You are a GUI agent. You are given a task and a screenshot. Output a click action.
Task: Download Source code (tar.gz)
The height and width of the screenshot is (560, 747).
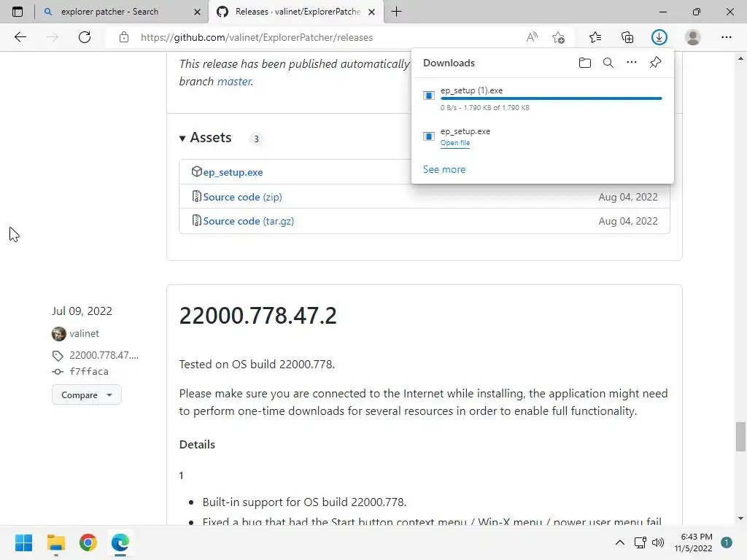click(x=248, y=222)
